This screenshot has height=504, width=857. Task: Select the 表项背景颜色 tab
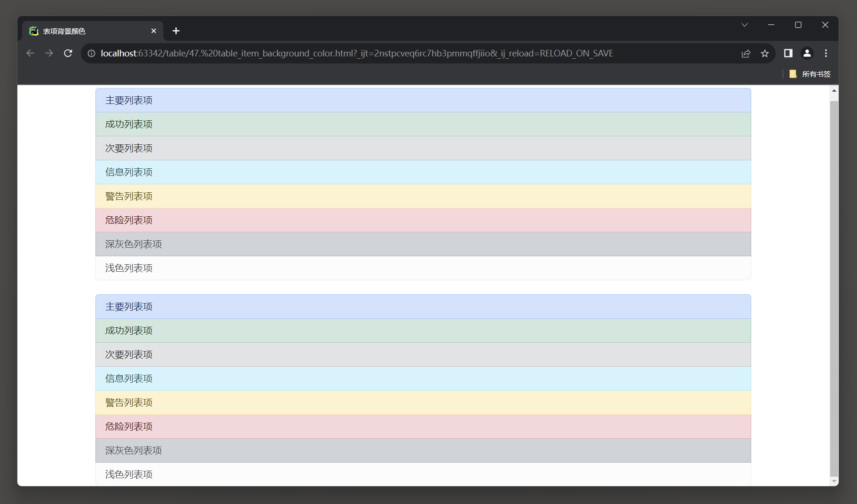tap(93, 31)
